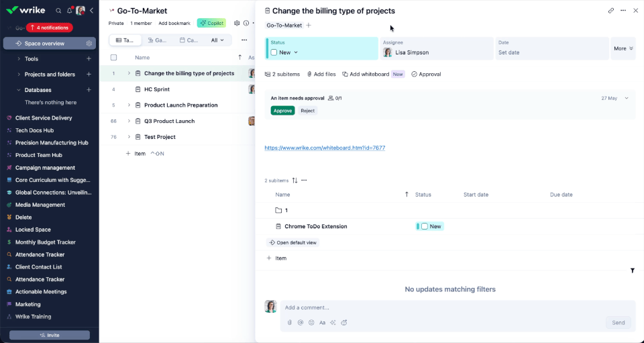Image resolution: width=644 pixels, height=343 pixels.
Task: Click Add bookmark link
Action: 174,23
